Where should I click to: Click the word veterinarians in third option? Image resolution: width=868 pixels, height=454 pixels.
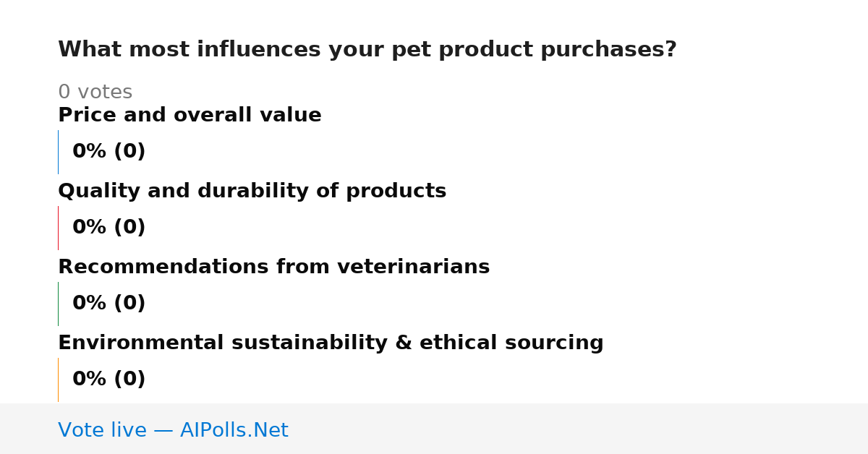pos(418,267)
